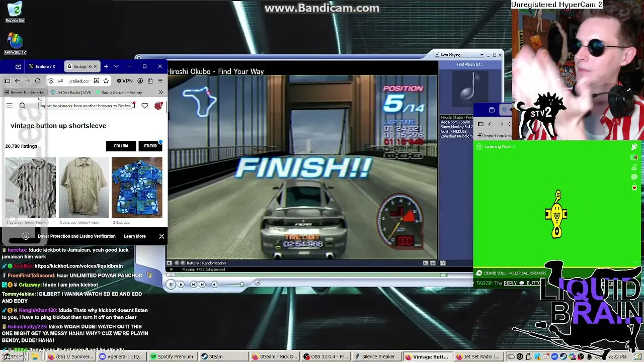644x362 pixels.
Task: Open the ARPWIRE.TV desktop icon
Action: click(x=15, y=44)
